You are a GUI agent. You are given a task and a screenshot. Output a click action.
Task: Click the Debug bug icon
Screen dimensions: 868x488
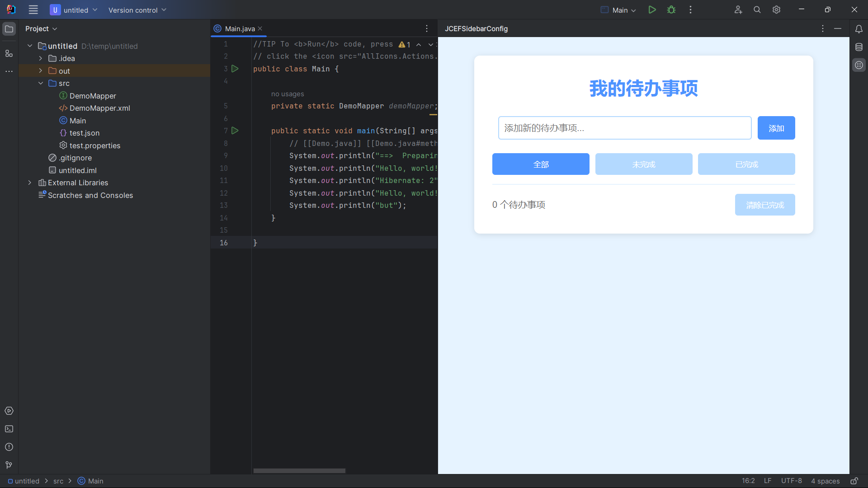pos(671,10)
